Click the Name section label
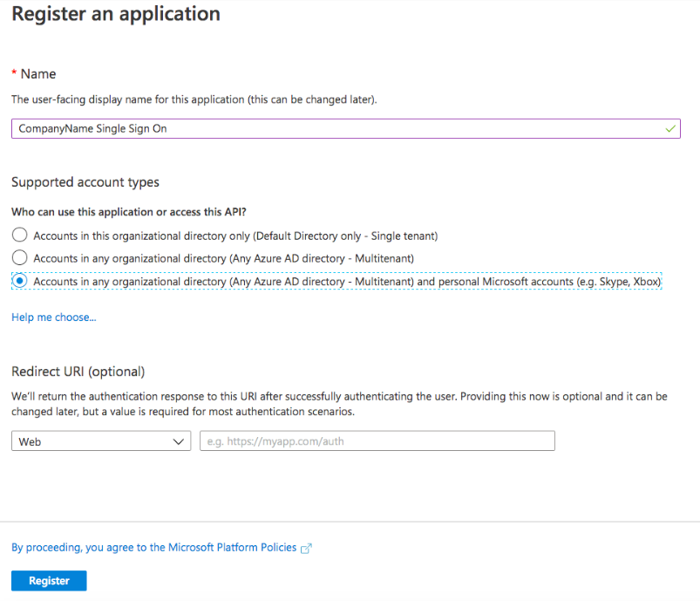This screenshot has height=601, width=700. pos(38,74)
